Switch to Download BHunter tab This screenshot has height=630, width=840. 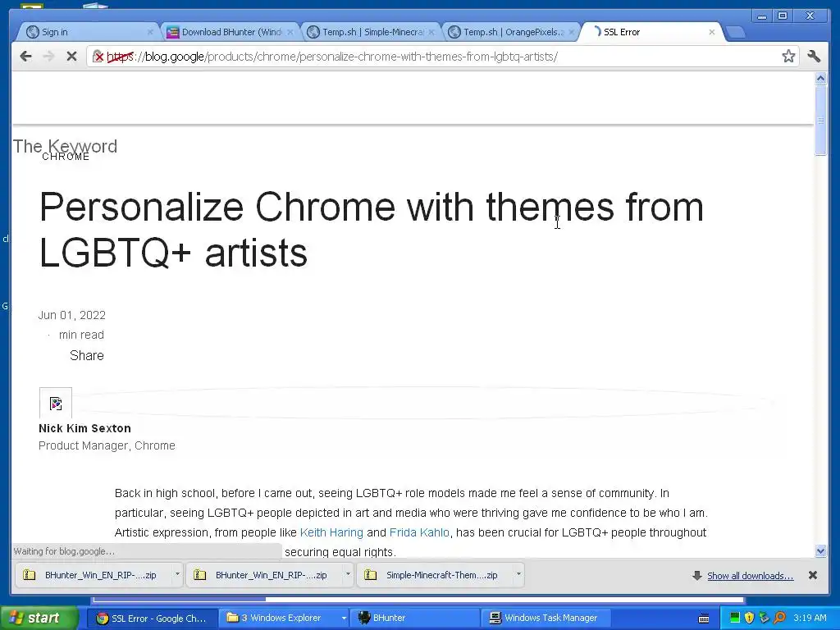click(x=230, y=32)
